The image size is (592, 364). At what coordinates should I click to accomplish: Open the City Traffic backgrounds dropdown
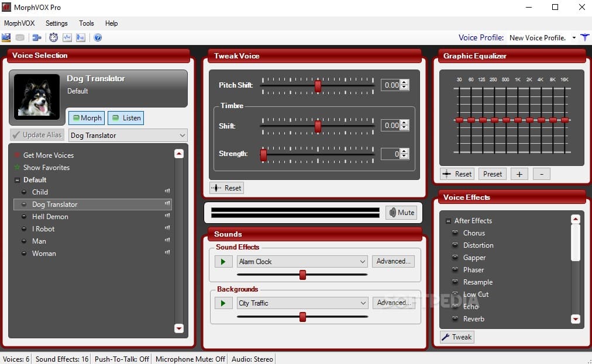click(363, 303)
